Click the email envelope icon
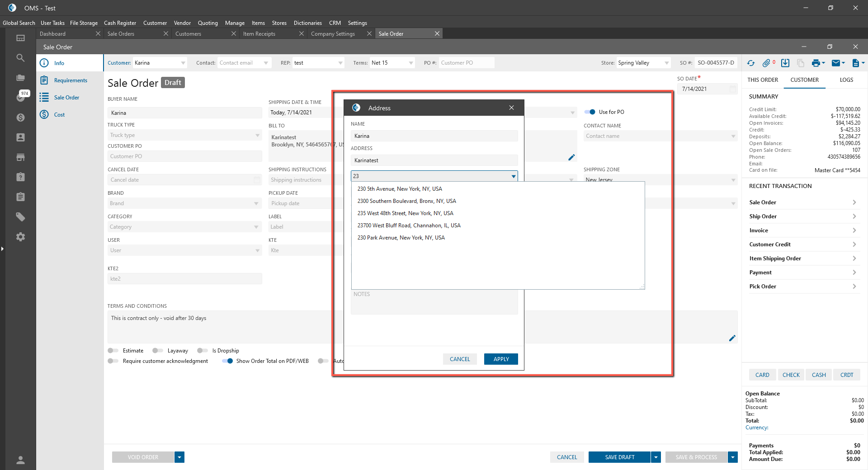Image resolution: width=868 pixels, height=470 pixels. [x=836, y=63]
